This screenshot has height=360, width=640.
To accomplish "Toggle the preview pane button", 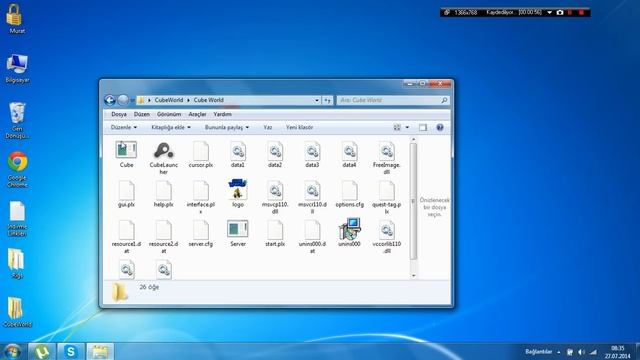I will [423, 127].
